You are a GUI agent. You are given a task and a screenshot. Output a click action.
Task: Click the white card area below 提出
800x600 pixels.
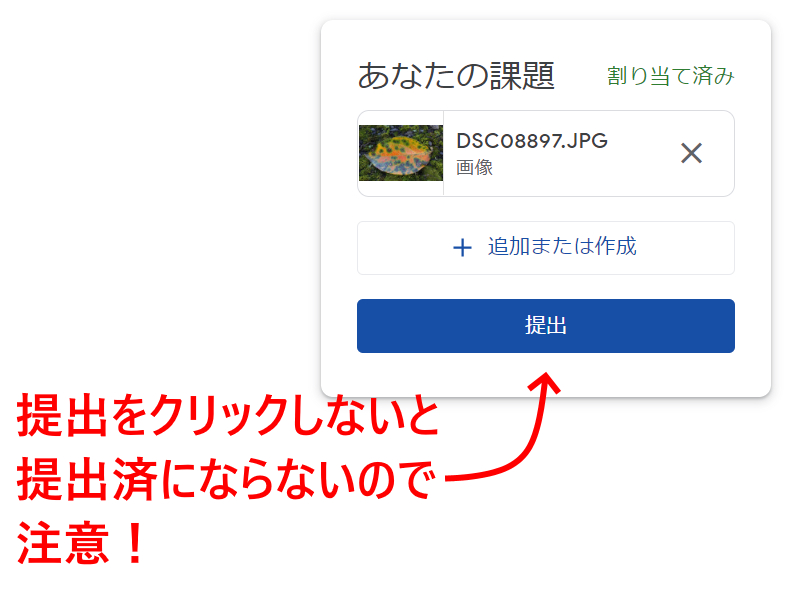545,374
